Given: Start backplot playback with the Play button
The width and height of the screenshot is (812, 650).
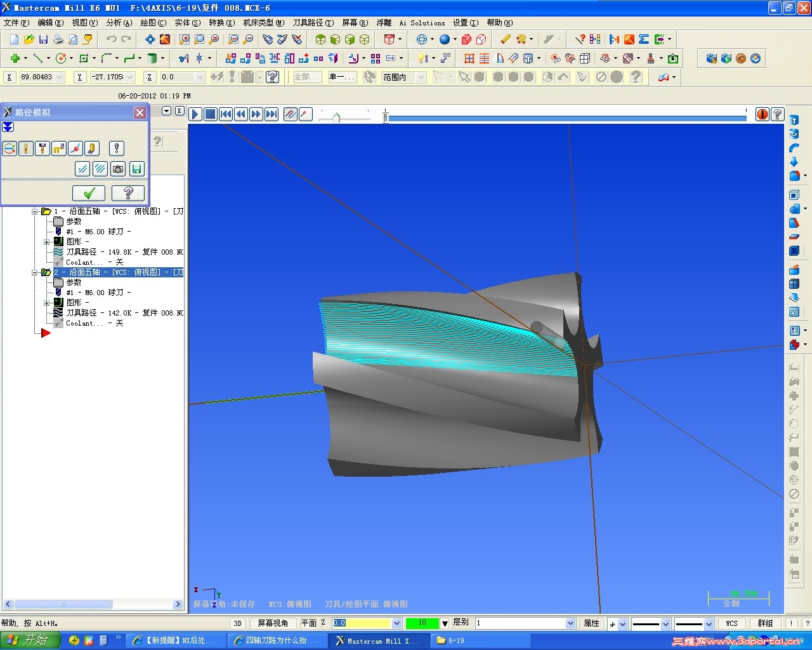Looking at the screenshot, I should [x=195, y=114].
